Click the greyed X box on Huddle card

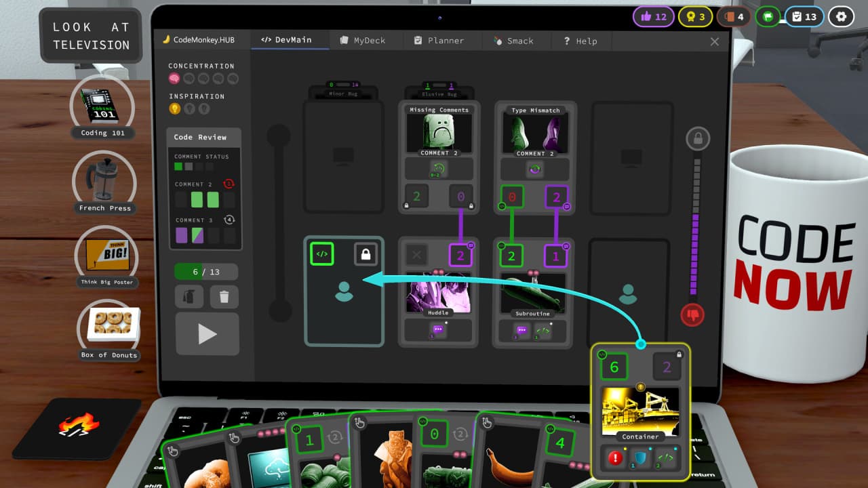click(x=417, y=255)
